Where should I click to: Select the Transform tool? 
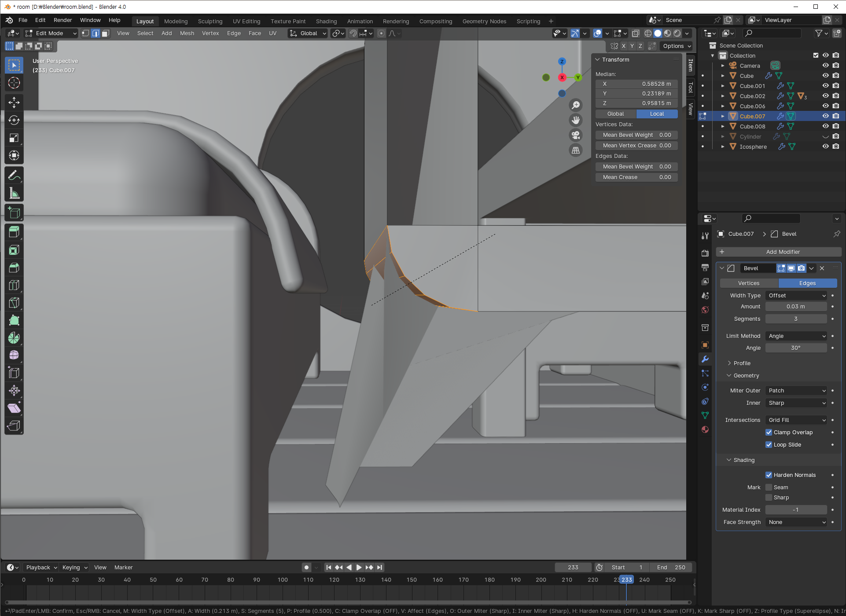[x=14, y=155]
